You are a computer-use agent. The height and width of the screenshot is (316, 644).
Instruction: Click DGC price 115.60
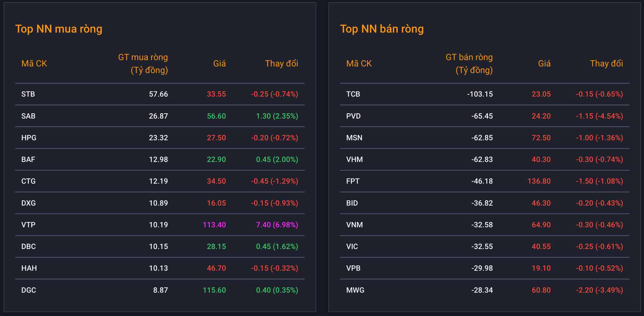click(x=214, y=290)
